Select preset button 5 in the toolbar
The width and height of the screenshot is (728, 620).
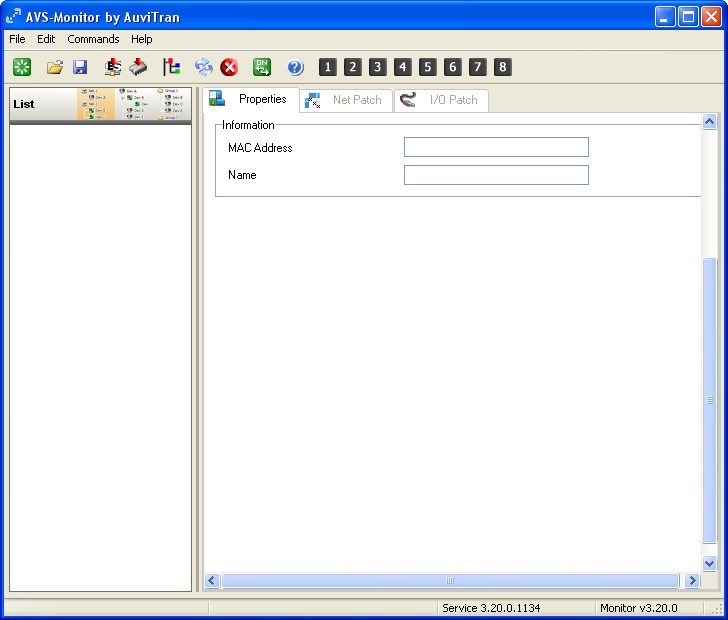(428, 67)
